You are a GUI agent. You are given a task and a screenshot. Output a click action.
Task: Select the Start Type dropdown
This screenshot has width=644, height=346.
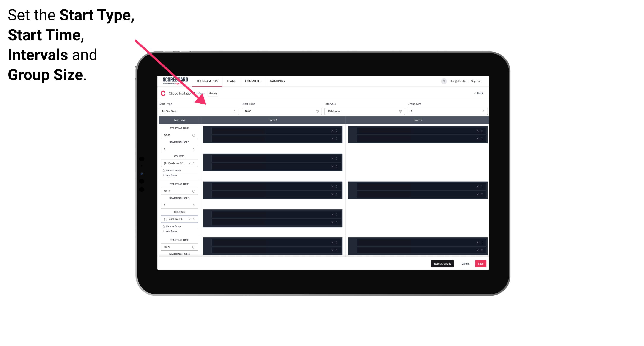(198, 111)
